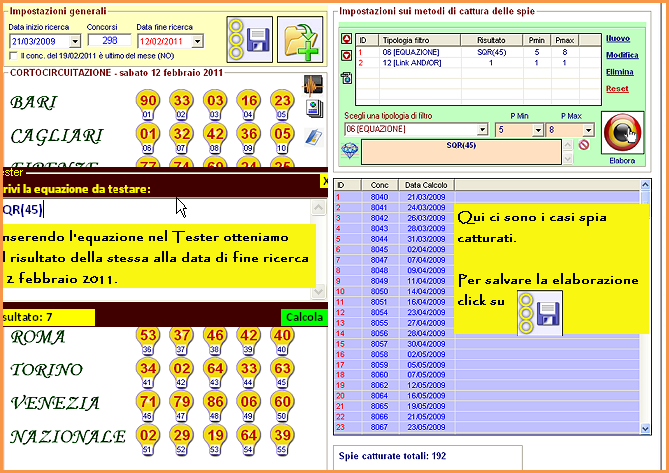Open the filter type dropdown 06 [EQUAZIONE]
Screen dimensions: 669x473
[x=482, y=129]
